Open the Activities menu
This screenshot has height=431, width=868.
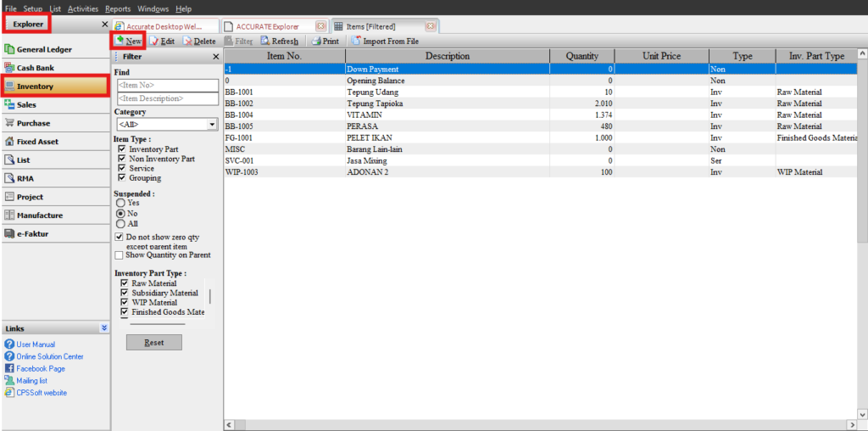pyautogui.click(x=83, y=8)
